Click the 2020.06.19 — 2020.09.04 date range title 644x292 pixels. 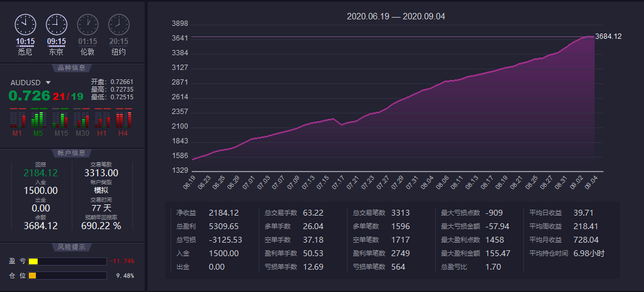tap(396, 16)
